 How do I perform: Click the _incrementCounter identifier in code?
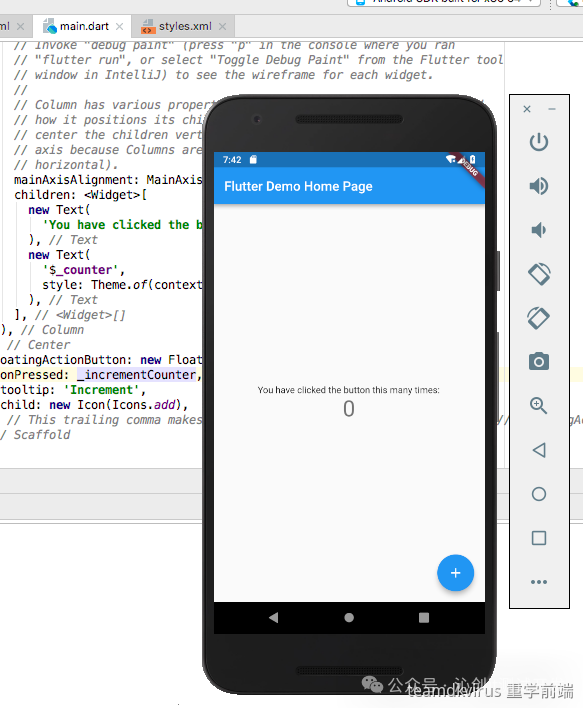(137, 375)
